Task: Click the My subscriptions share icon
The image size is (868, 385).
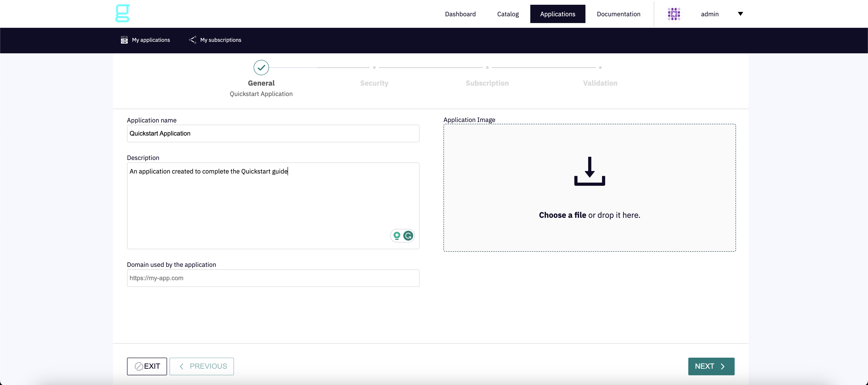Action: [x=193, y=40]
